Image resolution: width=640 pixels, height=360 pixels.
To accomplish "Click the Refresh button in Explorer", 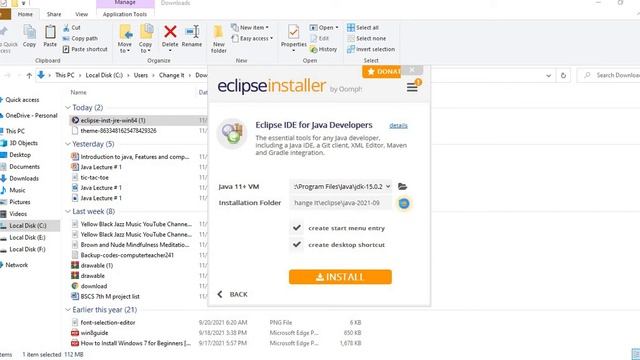I will click(x=563, y=75).
